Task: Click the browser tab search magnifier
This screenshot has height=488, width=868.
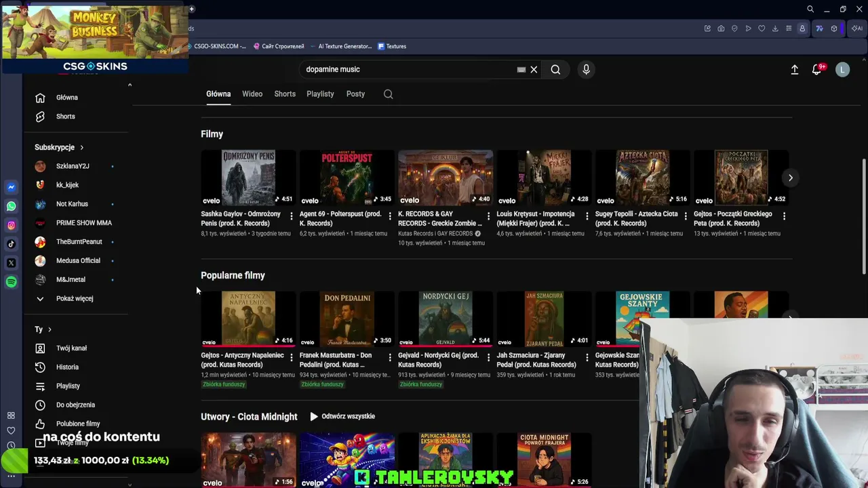Action: coord(810,9)
